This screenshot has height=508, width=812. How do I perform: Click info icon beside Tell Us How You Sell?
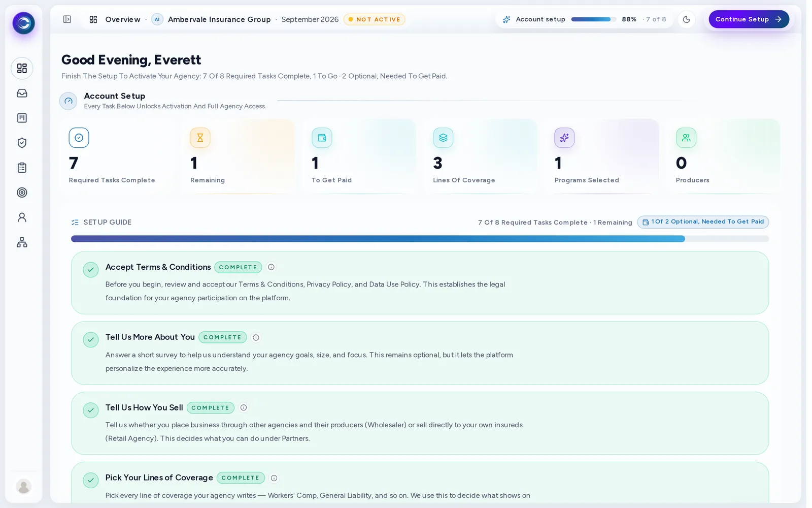click(244, 407)
